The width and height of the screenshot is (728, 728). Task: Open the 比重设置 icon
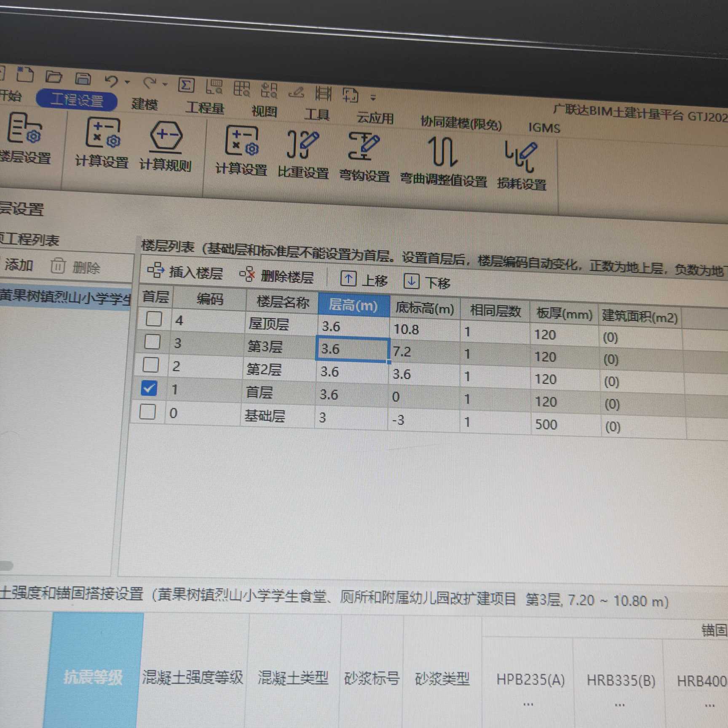[303, 154]
